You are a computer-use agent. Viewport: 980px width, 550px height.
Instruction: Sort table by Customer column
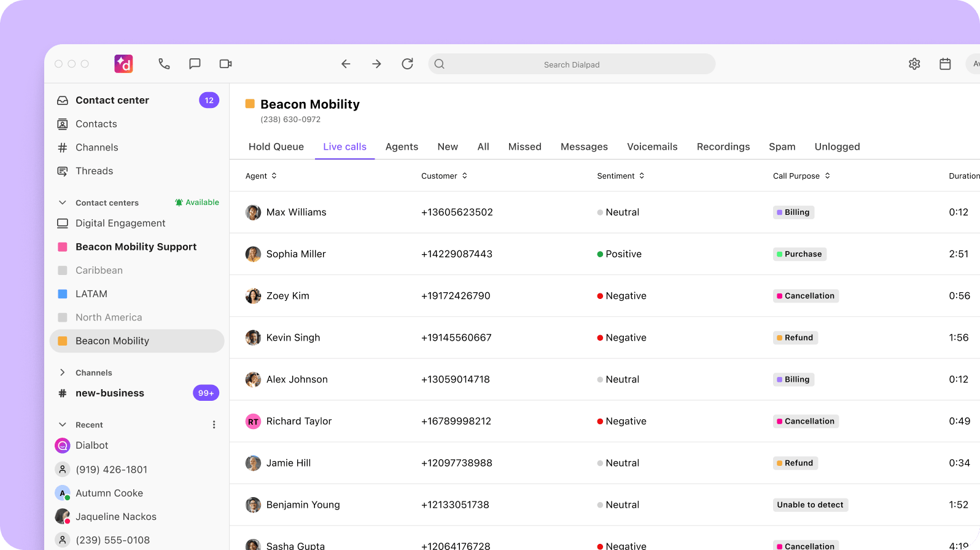[x=445, y=176]
